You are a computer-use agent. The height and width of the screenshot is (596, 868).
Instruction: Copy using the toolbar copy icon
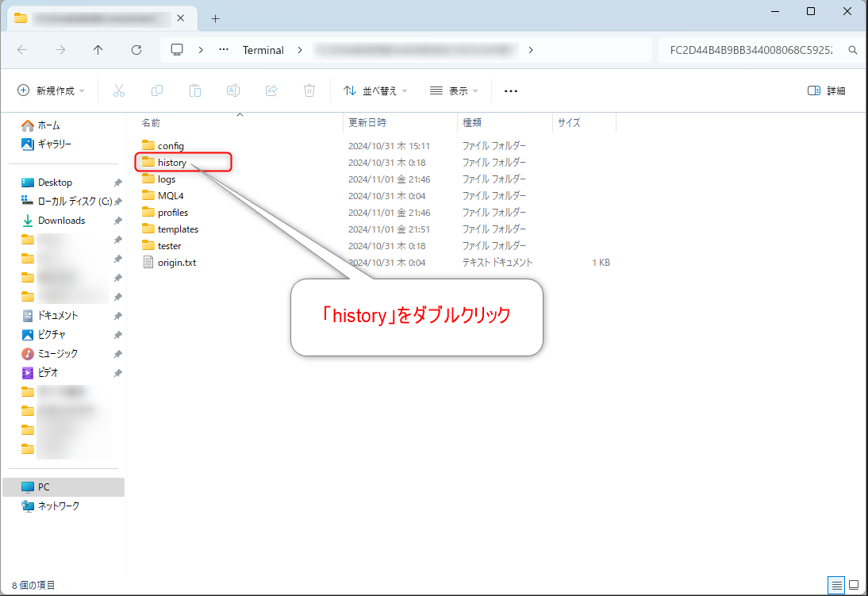(156, 90)
